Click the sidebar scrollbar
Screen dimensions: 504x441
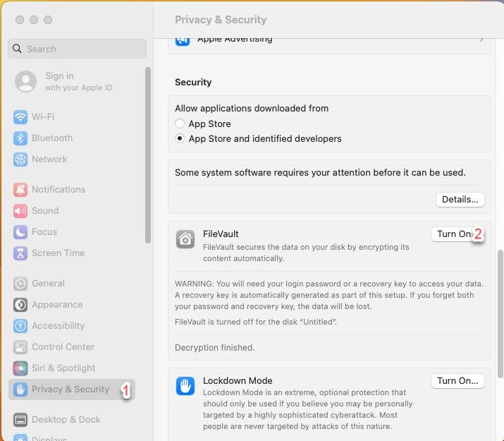(148, 155)
